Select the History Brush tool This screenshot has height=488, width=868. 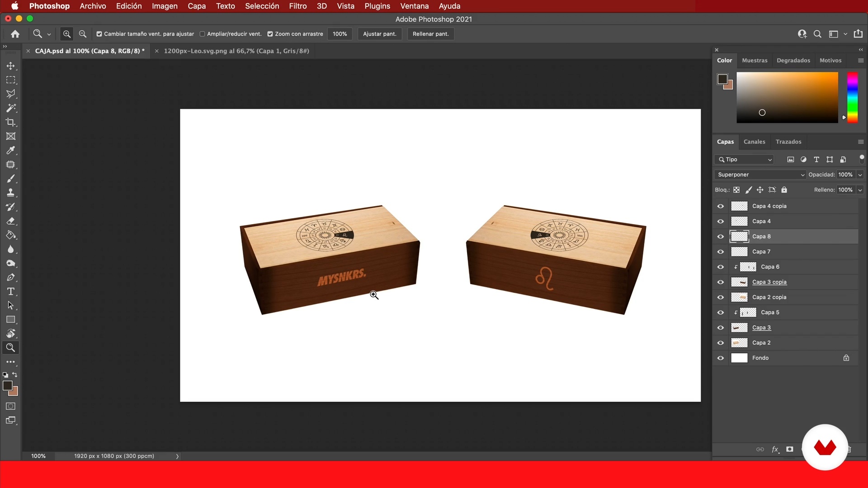11,207
